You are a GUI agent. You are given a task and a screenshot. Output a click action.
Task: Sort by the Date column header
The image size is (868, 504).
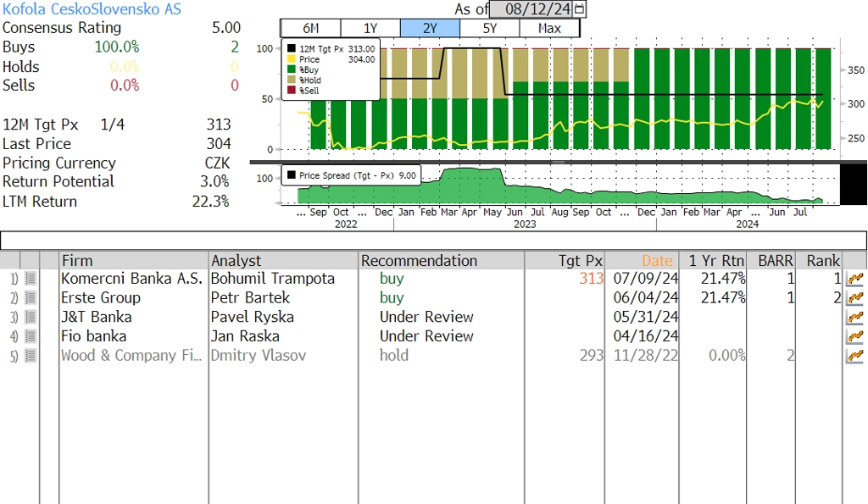coord(643,260)
